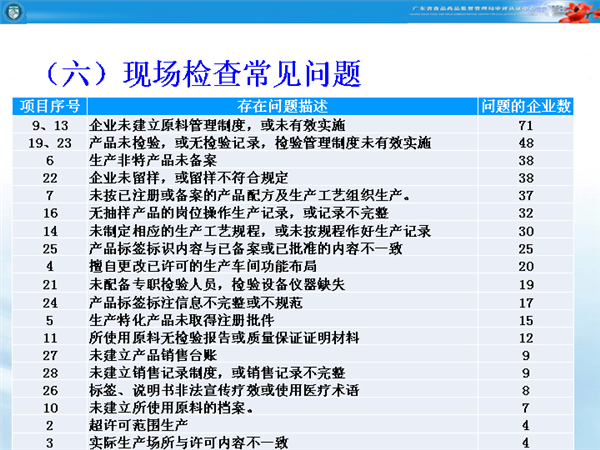This screenshot has width=600, height=450.
Task: Select the slide title 现场检查常见问题
Action: tap(203, 75)
